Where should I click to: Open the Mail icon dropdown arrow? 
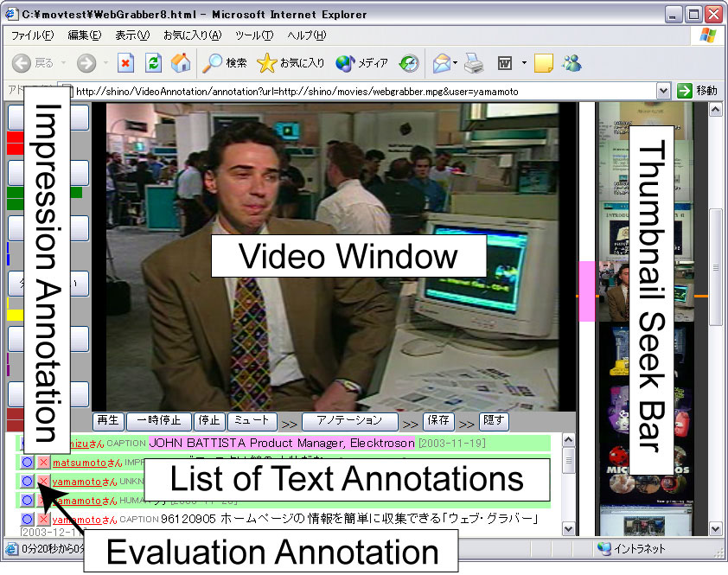pyautogui.click(x=456, y=63)
